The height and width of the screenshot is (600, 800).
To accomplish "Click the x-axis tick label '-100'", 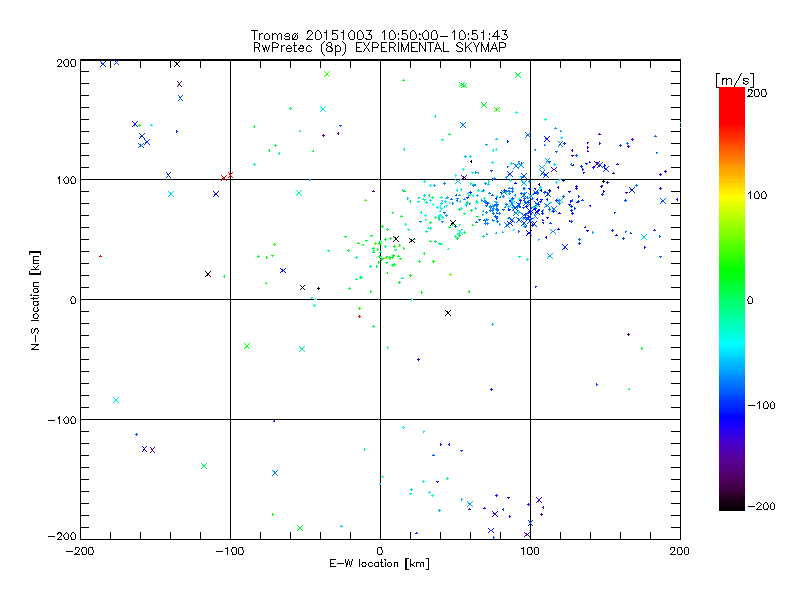I will point(230,551).
